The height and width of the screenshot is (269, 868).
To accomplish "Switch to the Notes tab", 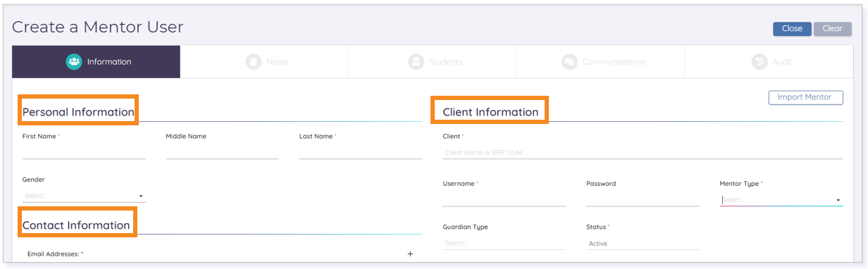I will (264, 62).
